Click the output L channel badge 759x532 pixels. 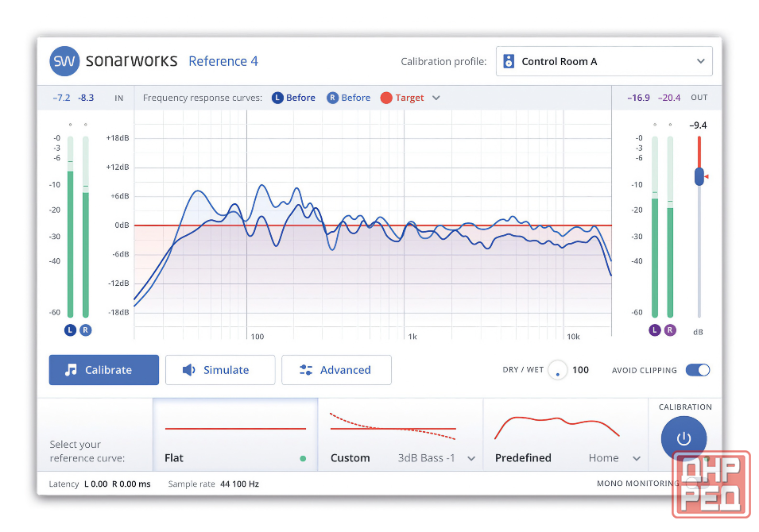[x=655, y=330]
